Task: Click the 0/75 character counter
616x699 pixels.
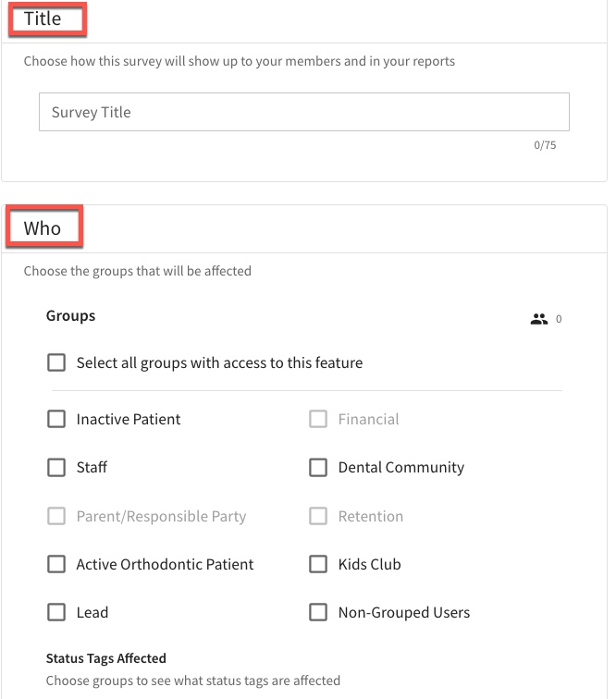Action: tap(545, 145)
